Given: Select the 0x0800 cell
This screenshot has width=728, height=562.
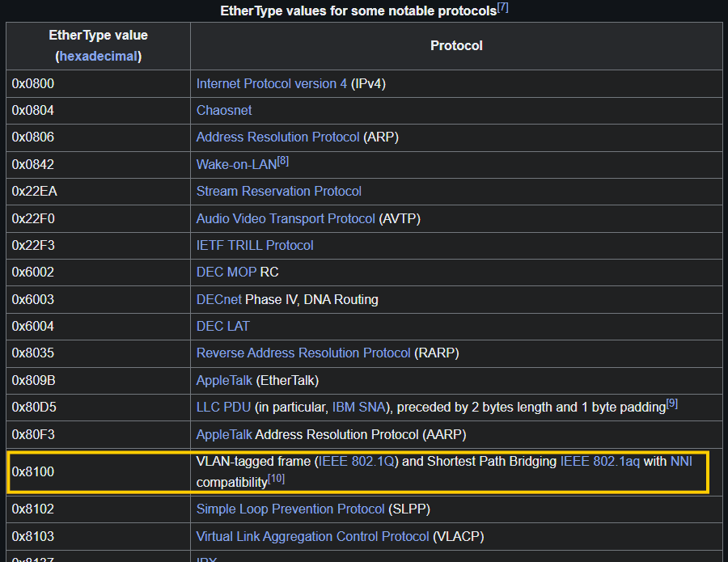Looking at the screenshot, I should tap(98, 83).
